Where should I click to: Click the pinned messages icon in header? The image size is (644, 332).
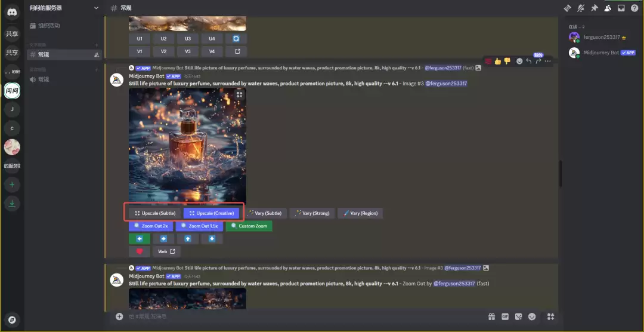(x=594, y=8)
